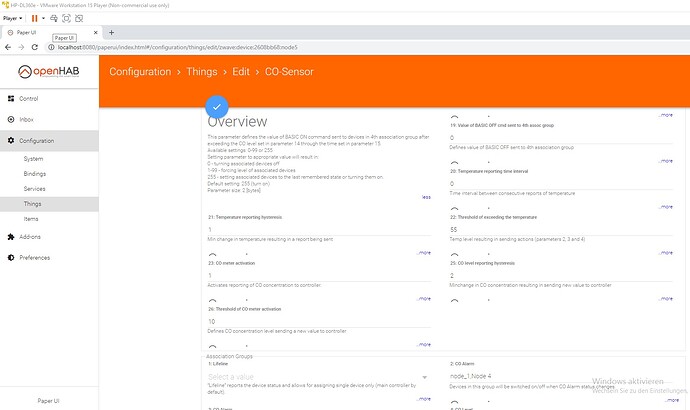The height and width of the screenshot is (410, 690).
Task: Click the Paper UI footer label
Action: click(48, 401)
